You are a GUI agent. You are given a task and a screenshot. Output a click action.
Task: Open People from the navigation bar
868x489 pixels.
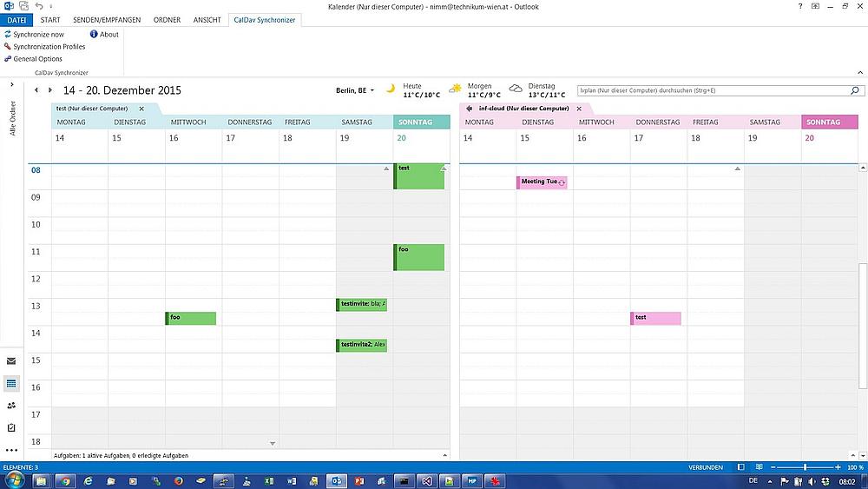point(11,406)
